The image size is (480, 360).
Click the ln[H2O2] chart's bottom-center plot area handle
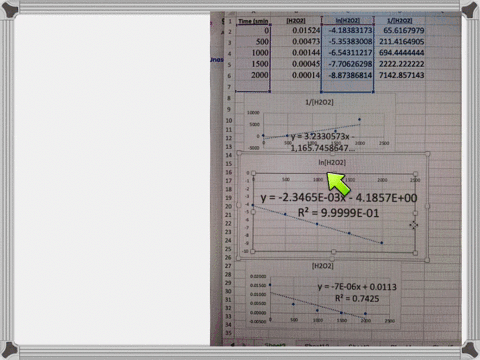pos(333,252)
